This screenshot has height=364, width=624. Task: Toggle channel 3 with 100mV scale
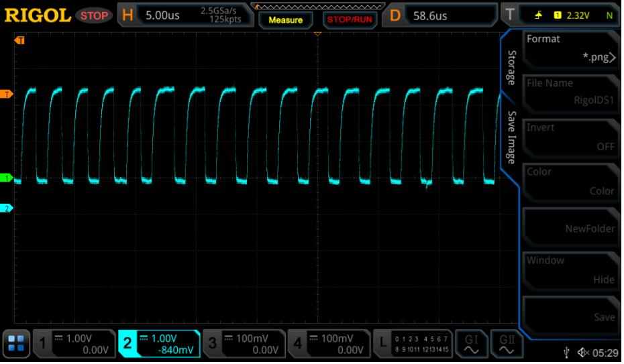[244, 344]
